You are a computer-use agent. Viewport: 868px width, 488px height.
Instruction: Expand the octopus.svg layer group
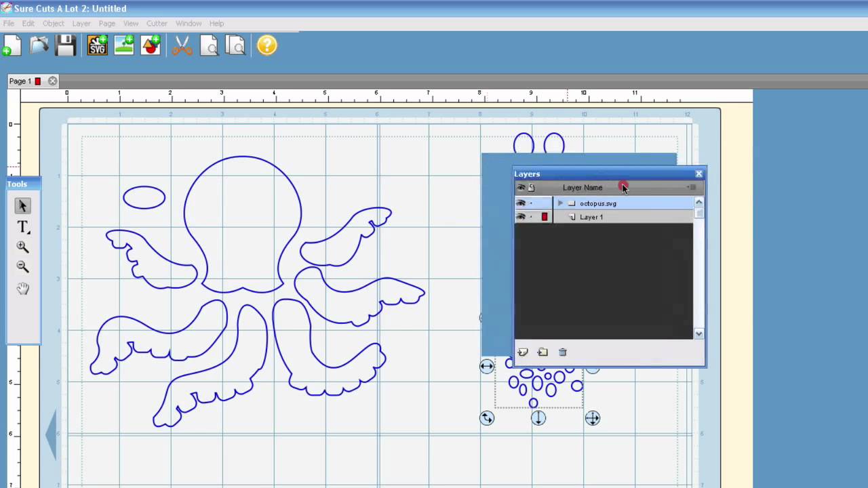[x=560, y=203]
